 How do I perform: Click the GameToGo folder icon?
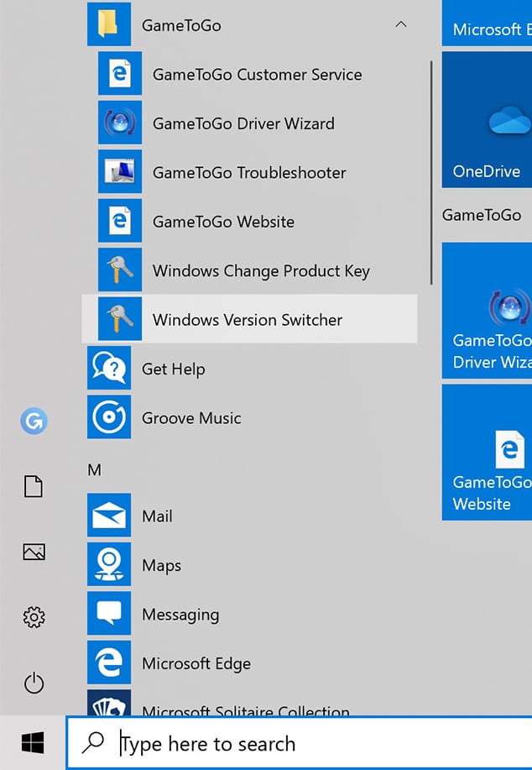[109, 24]
